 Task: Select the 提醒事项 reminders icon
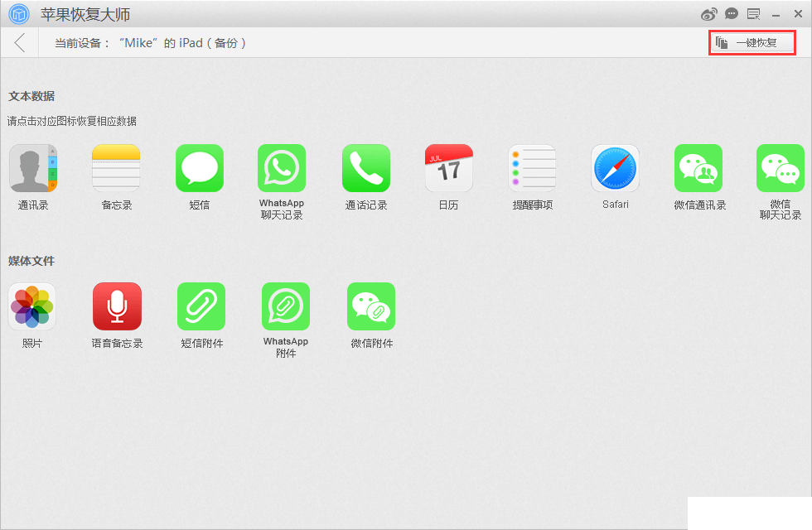coord(532,168)
